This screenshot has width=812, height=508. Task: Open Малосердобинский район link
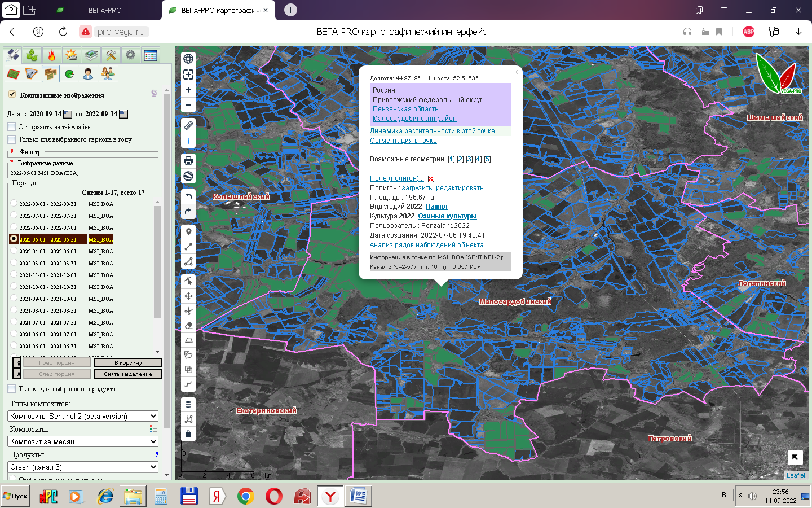coord(414,119)
